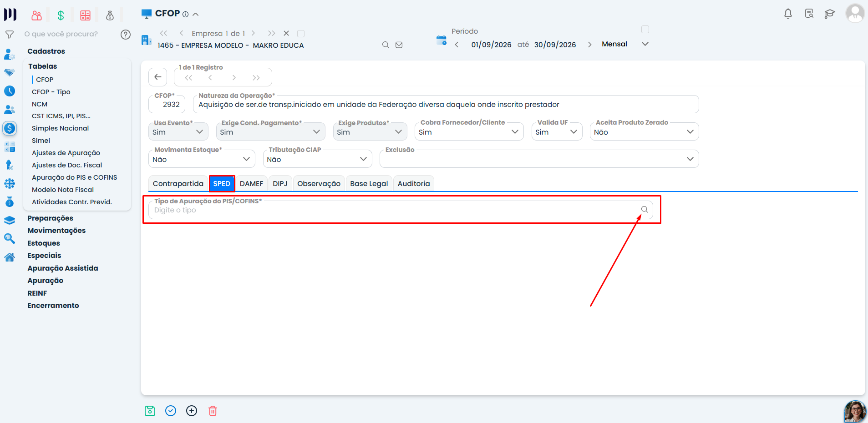Click the money bag module icon
This screenshot has height=423, width=868.
pos(110,15)
